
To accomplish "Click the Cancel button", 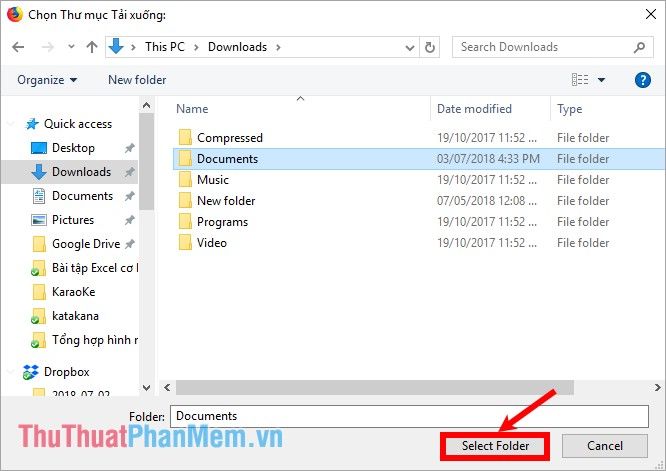I will [x=605, y=446].
